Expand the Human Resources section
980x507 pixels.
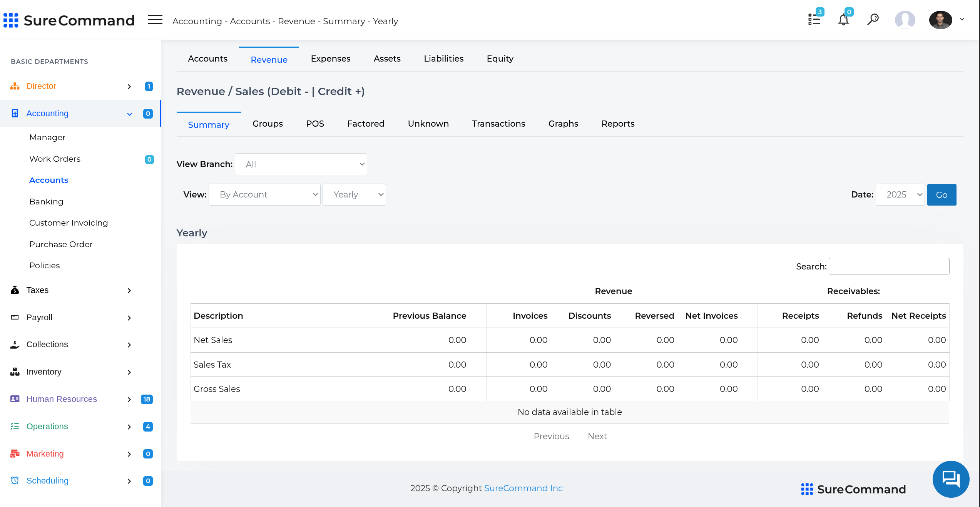tap(129, 400)
